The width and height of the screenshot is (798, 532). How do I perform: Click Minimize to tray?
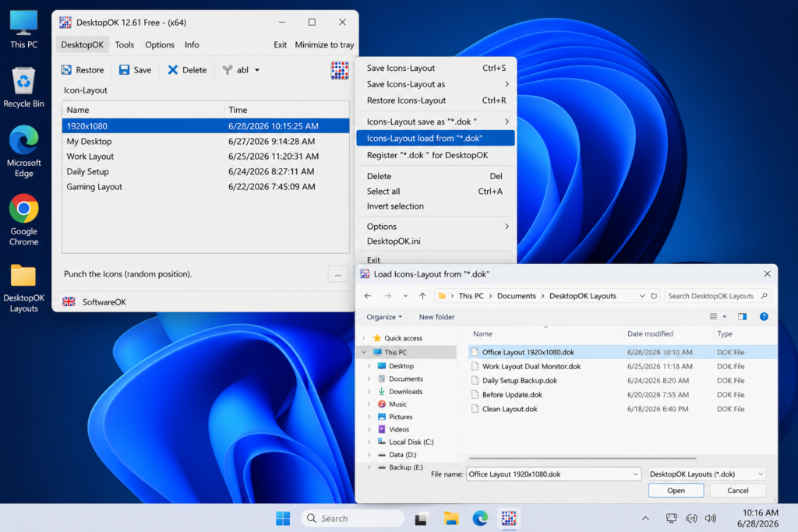[x=324, y=44]
